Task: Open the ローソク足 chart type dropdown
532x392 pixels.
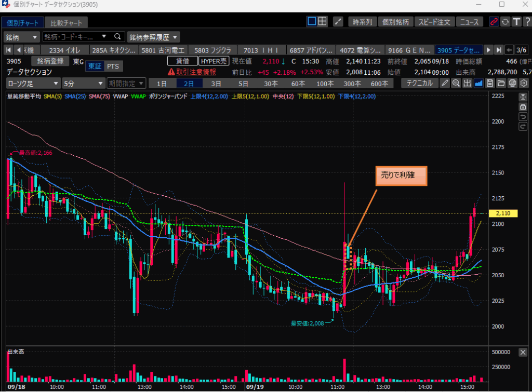Action: [x=33, y=84]
